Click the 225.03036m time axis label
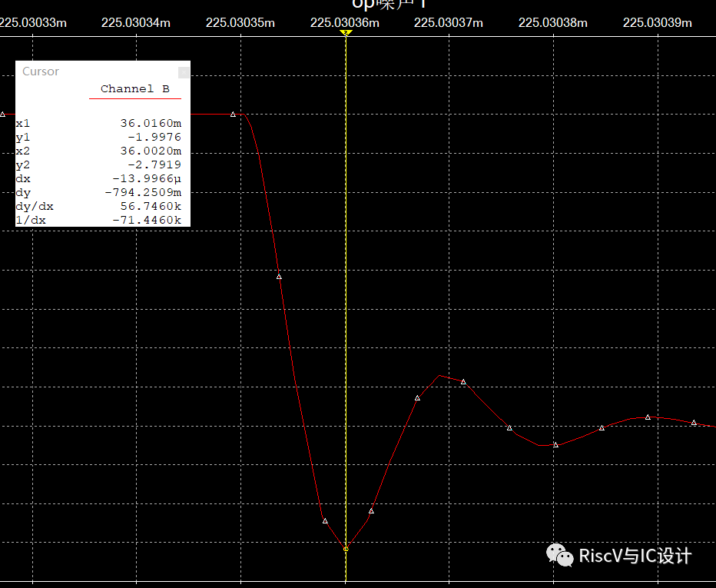 point(344,22)
